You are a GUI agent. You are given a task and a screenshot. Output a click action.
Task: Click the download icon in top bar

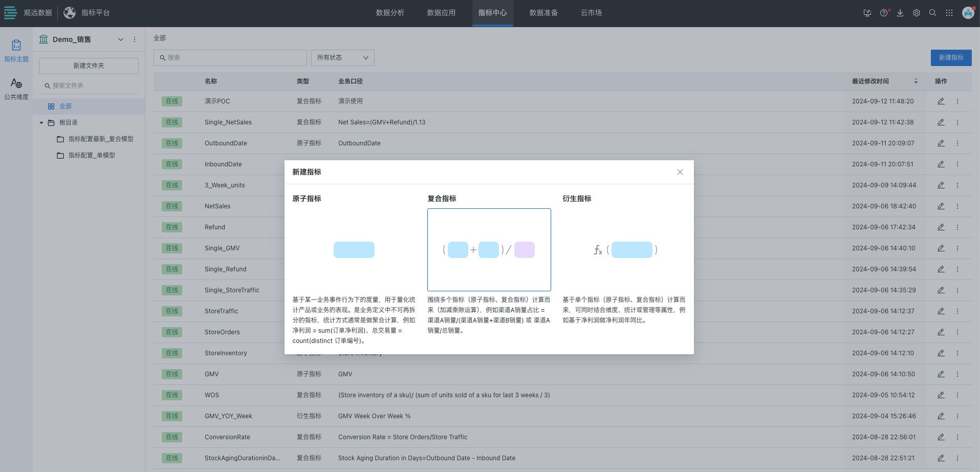(900, 13)
